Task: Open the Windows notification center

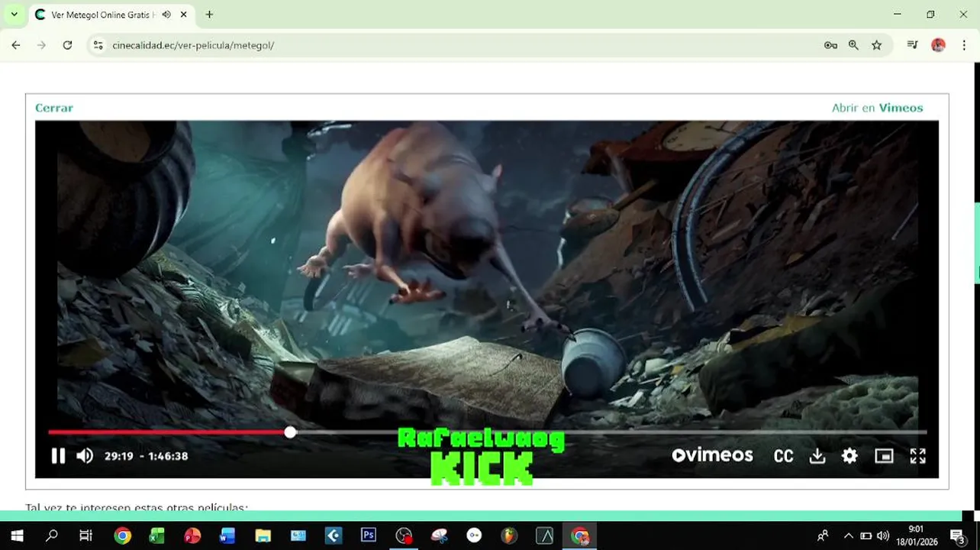Action: click(x=959, y=535)
